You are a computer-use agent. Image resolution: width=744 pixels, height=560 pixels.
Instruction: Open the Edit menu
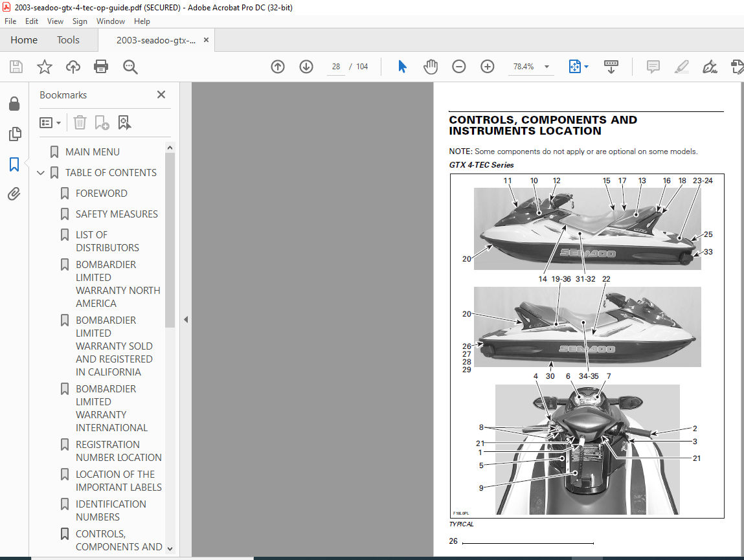tap(32, 21)
